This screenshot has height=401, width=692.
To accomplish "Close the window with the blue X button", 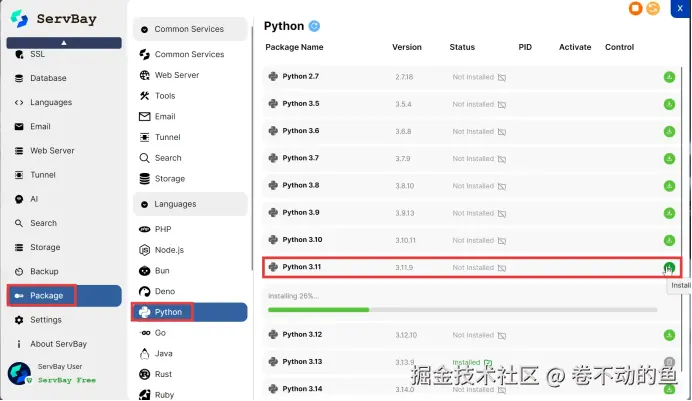I will tap(680, 8).
